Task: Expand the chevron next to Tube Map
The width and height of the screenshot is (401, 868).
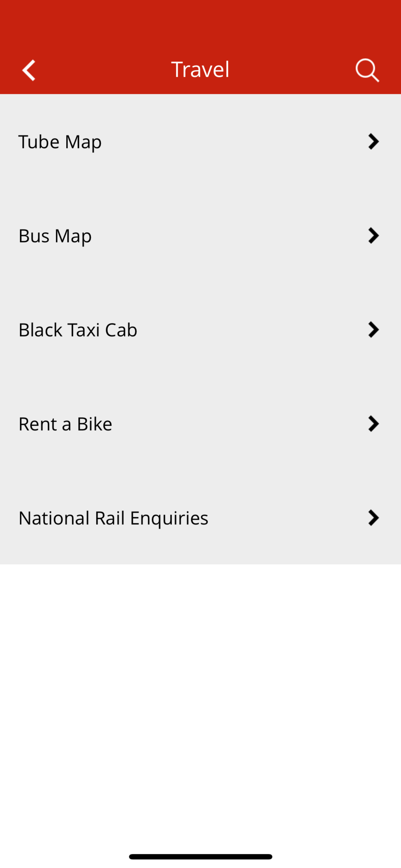Action: [x=373, y=141]
